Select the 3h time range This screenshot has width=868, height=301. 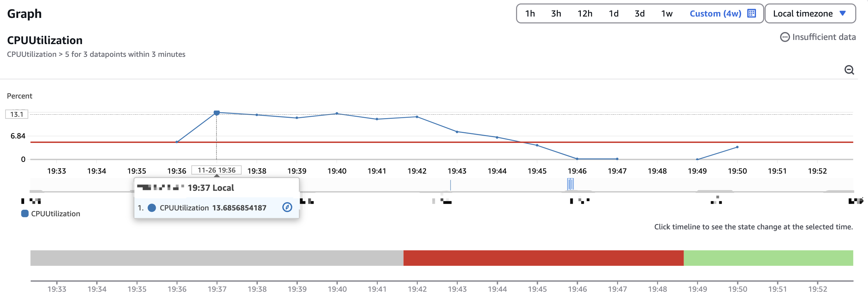pos(556,13)
